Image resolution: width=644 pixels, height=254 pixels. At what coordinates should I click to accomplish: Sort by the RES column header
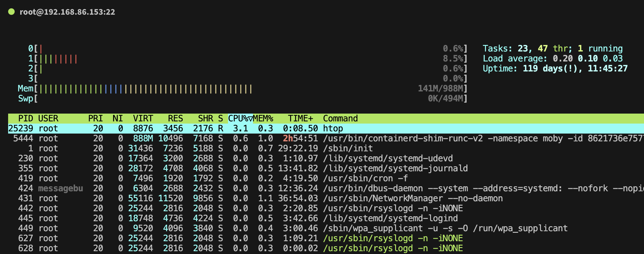click(x=175, y=118)
